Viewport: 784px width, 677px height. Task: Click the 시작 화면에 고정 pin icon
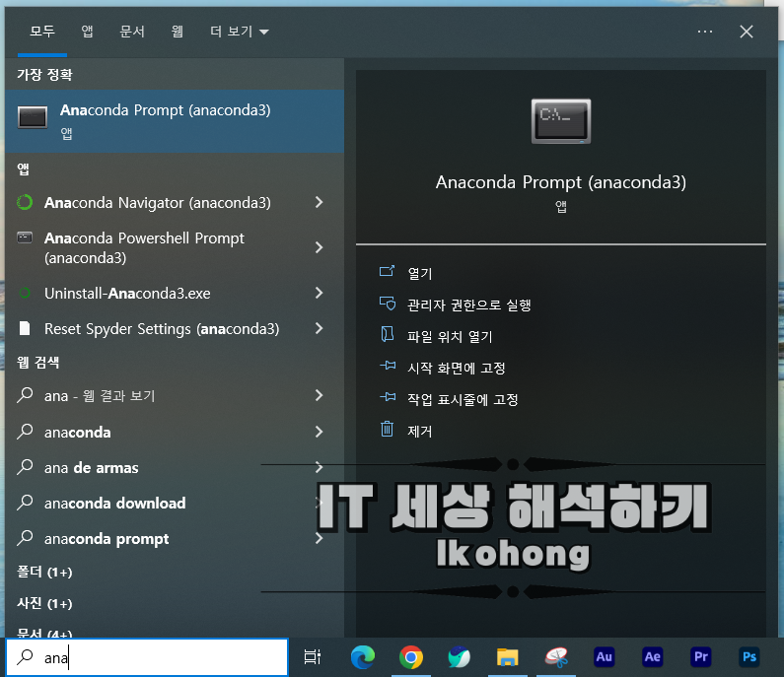387,366
